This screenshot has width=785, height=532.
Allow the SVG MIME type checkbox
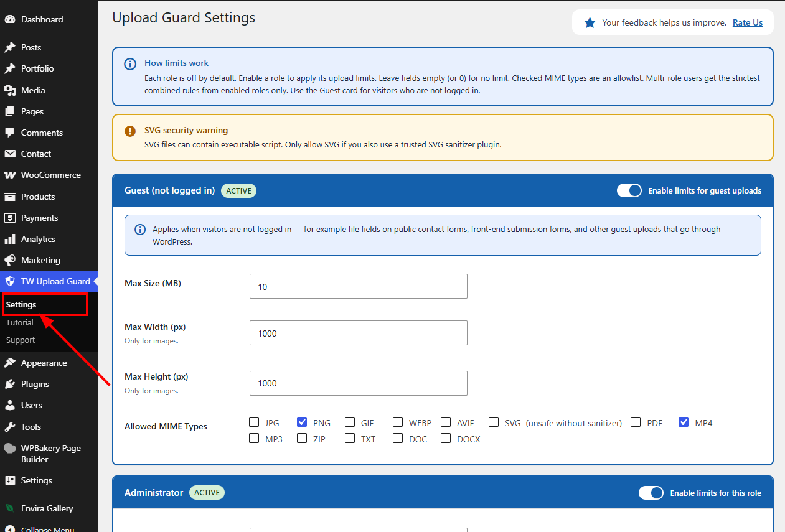click(x=494, y=422)
